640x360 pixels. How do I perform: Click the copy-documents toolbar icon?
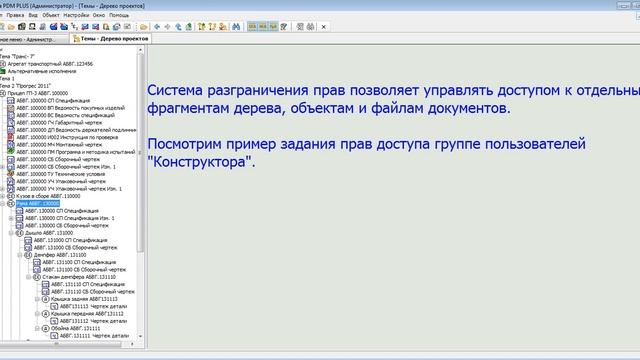tap(106, 27)
